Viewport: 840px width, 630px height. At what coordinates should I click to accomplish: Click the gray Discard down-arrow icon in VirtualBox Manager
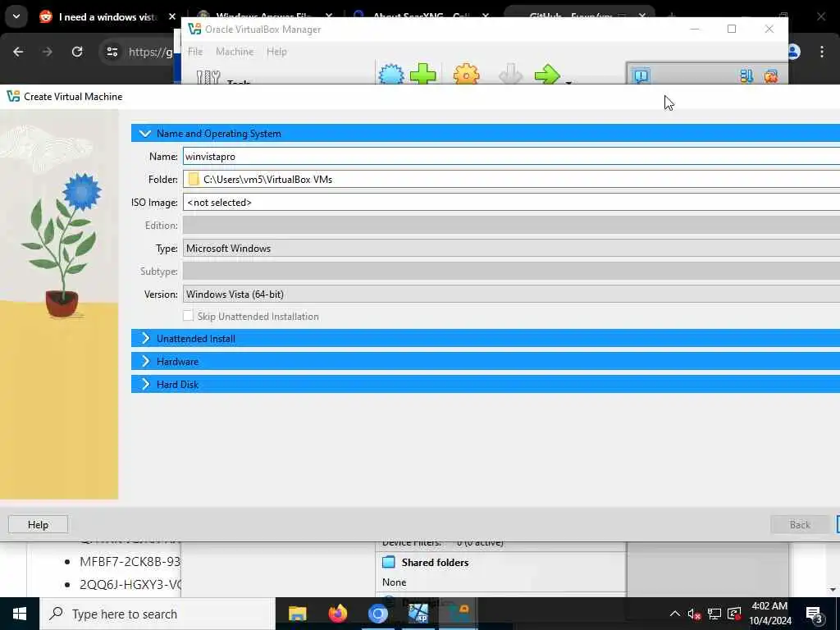510,74
